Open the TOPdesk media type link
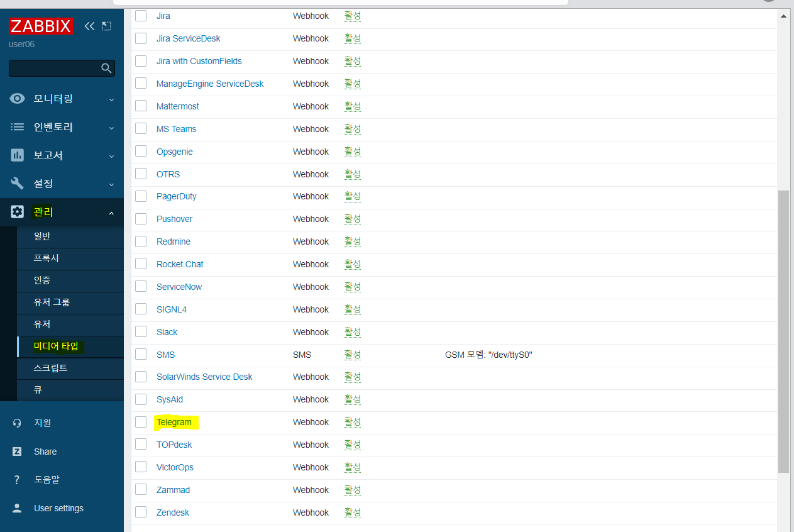794x532 pixels. [x=174, y=445]
